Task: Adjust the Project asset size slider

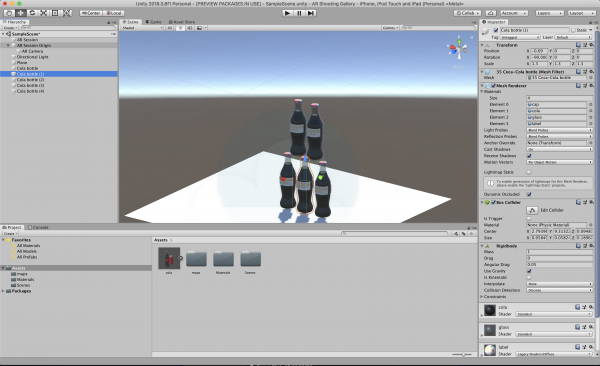Action: pos(462,355)
